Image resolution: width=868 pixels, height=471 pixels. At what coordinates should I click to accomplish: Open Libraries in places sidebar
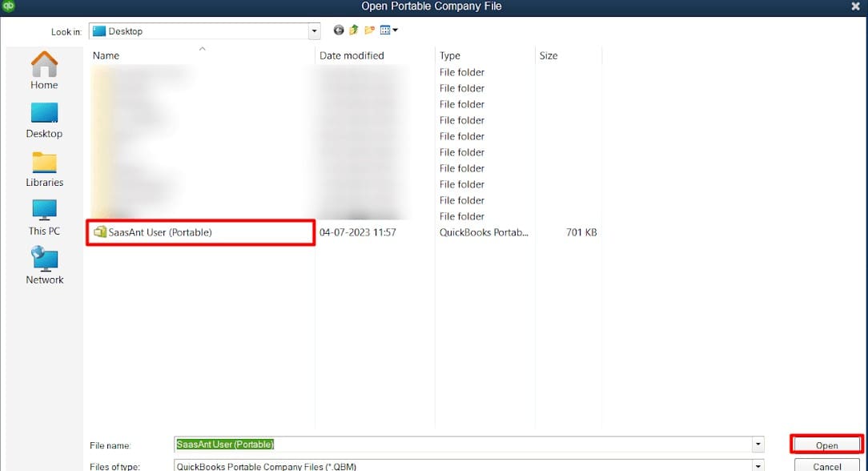(x=44, y=169)
